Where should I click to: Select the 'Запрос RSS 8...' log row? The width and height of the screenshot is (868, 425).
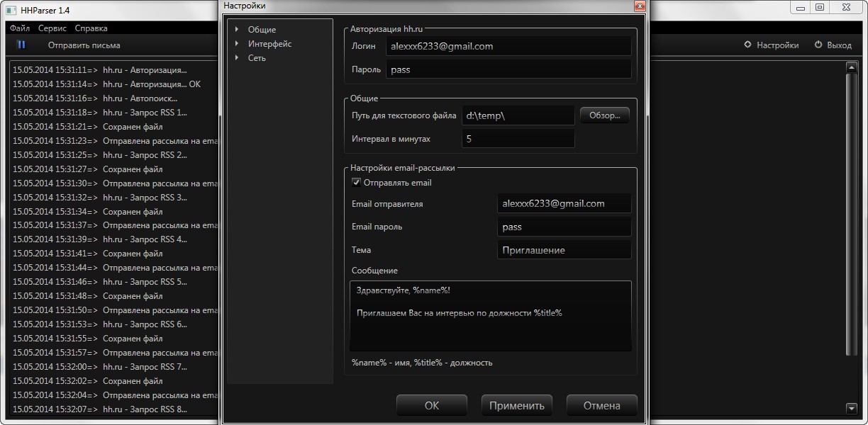click(x=100, y=409)
